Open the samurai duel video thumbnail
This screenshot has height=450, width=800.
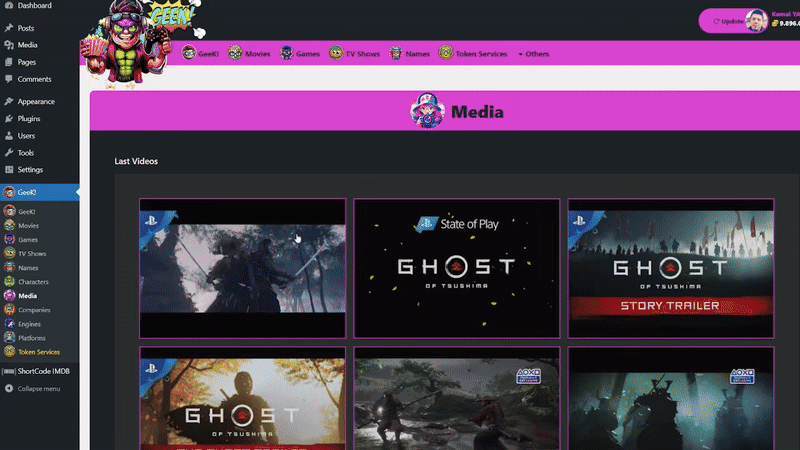coord(242,268)
